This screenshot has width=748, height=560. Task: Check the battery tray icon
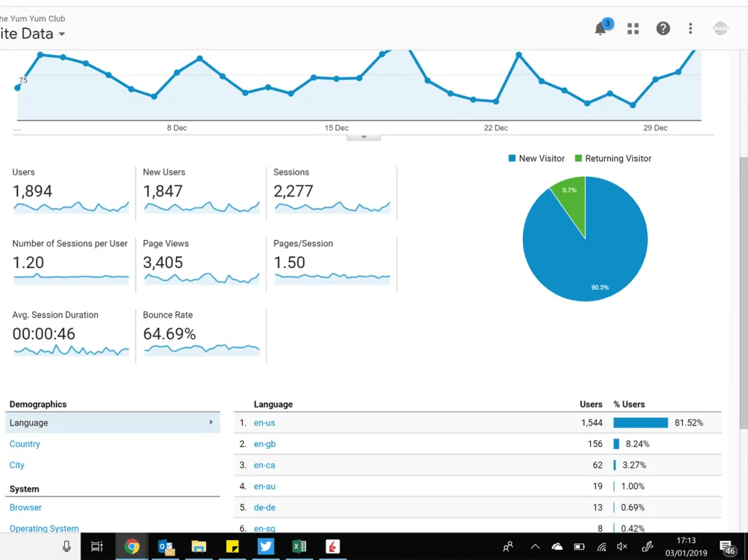[x=579, y=547]
